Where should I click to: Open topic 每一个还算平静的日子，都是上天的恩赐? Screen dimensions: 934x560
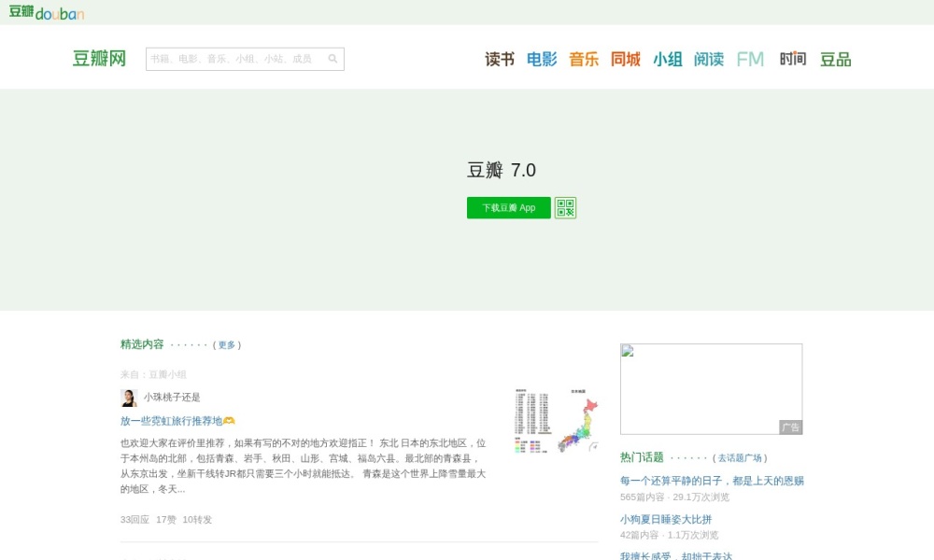712,481
